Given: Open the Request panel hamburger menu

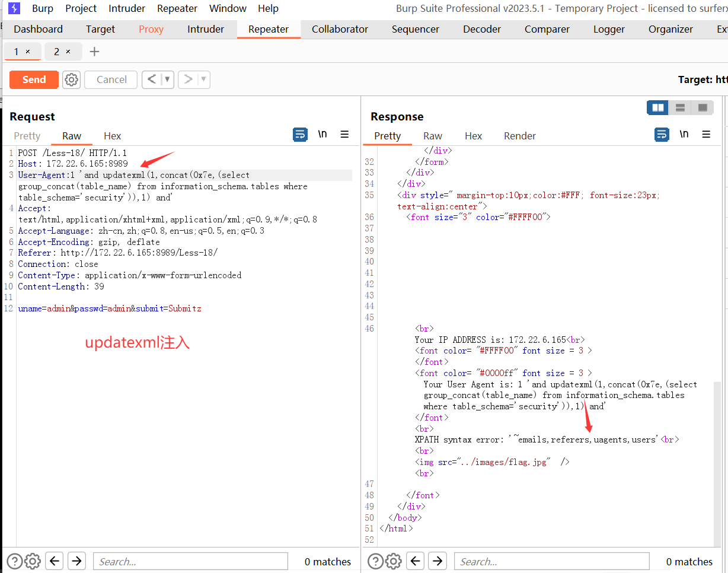Looking at the screenshot, I should tap(344, 135).
